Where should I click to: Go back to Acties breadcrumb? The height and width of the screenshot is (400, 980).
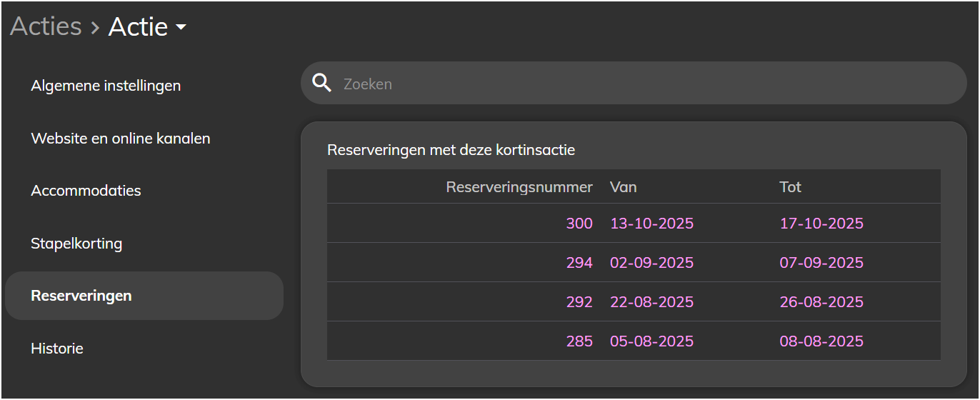coord(46,26)
